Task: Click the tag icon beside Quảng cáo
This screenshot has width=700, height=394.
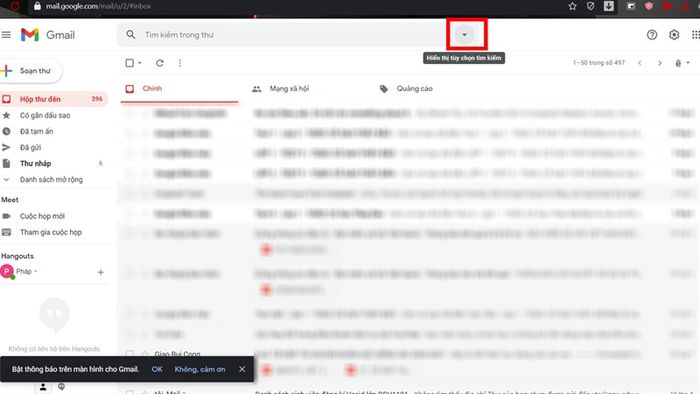Action: (383, 89)
